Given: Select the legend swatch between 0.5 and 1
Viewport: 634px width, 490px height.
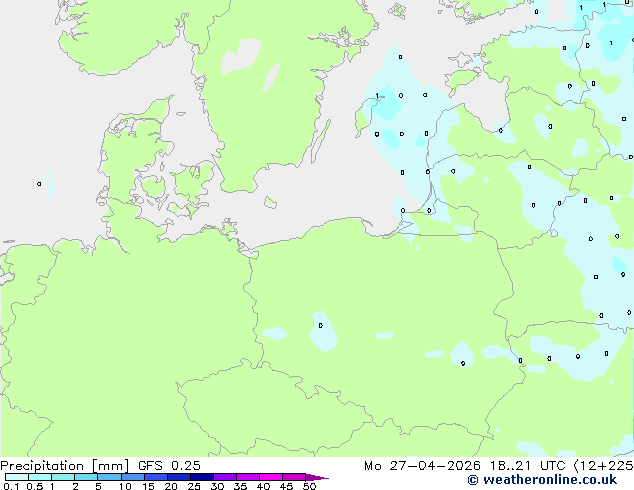Looking at the screenshot, I should click(x=40, y=477).
